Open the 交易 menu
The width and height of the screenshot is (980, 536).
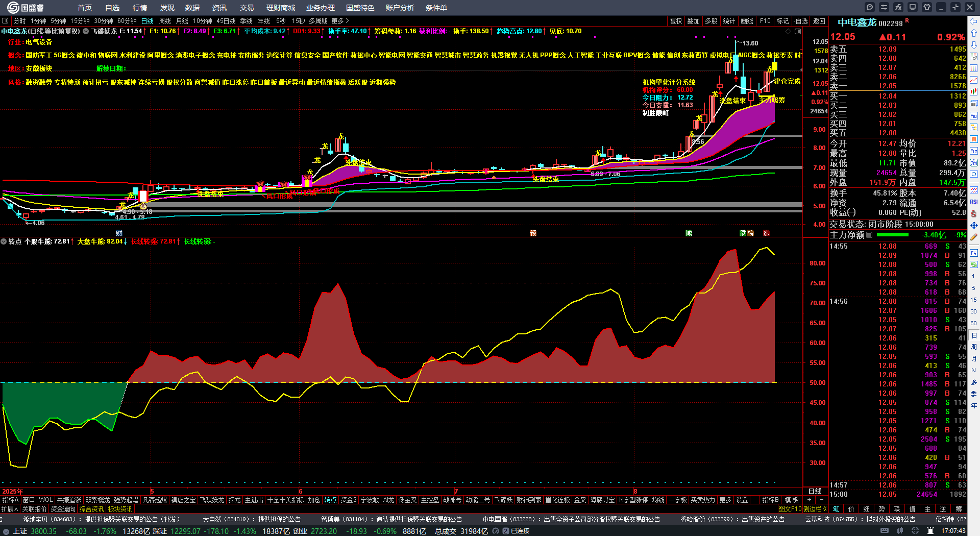tap(247, 8)
